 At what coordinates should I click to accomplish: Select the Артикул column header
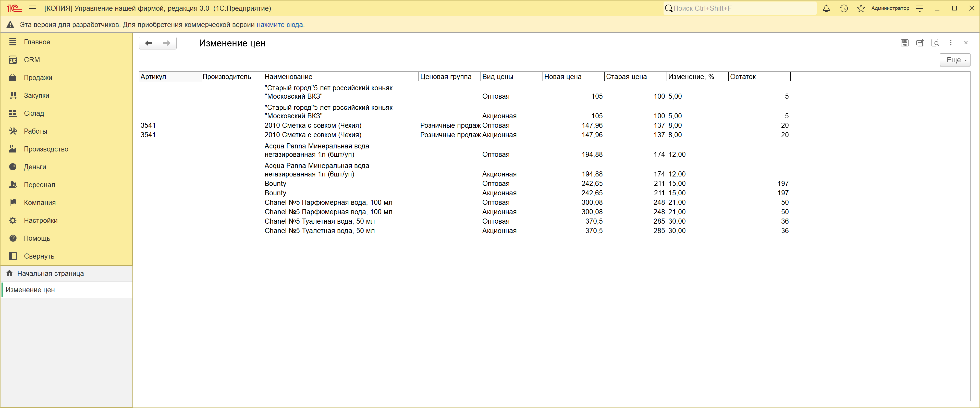coord(170,76)
